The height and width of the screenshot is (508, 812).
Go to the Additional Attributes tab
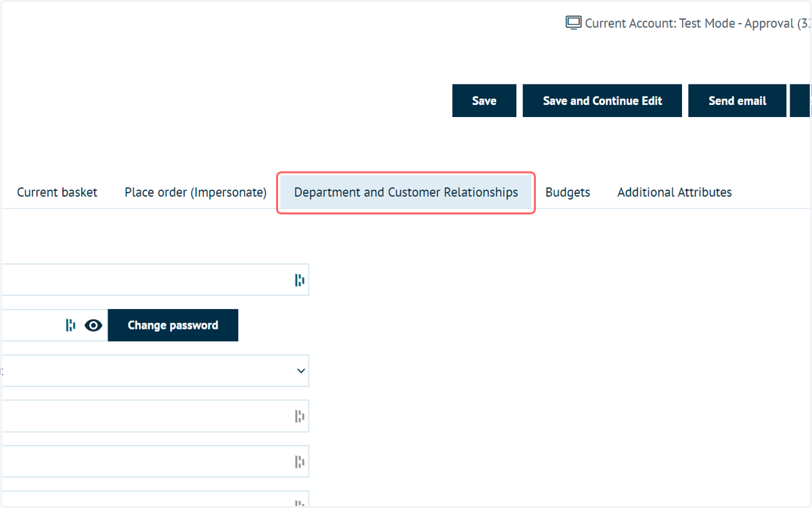point(675,193)
